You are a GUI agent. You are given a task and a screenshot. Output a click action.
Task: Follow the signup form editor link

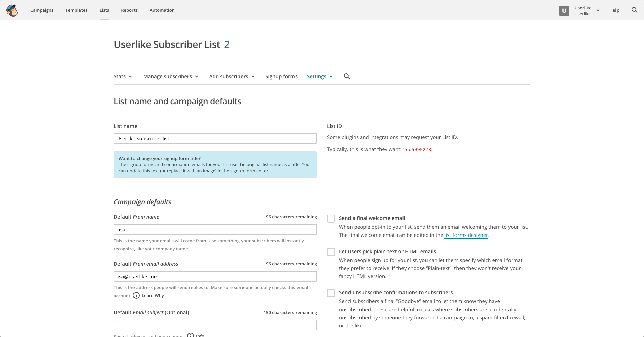click(249, 171)
